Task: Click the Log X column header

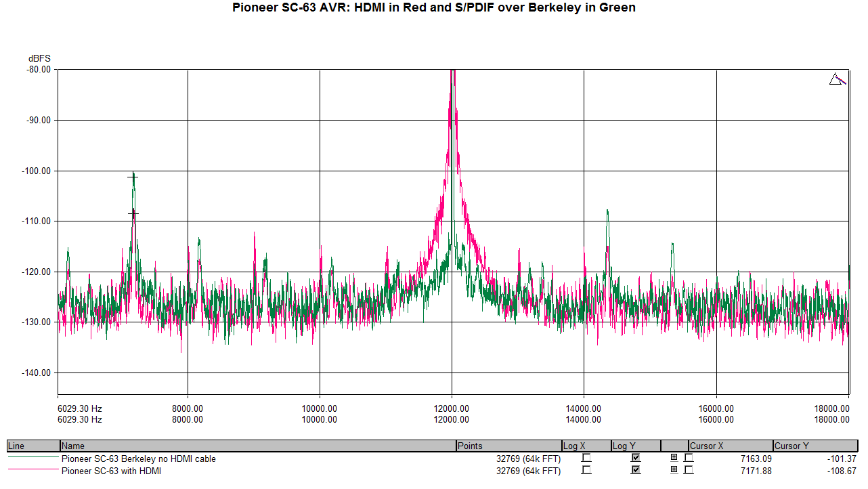Action: [586, 446]
